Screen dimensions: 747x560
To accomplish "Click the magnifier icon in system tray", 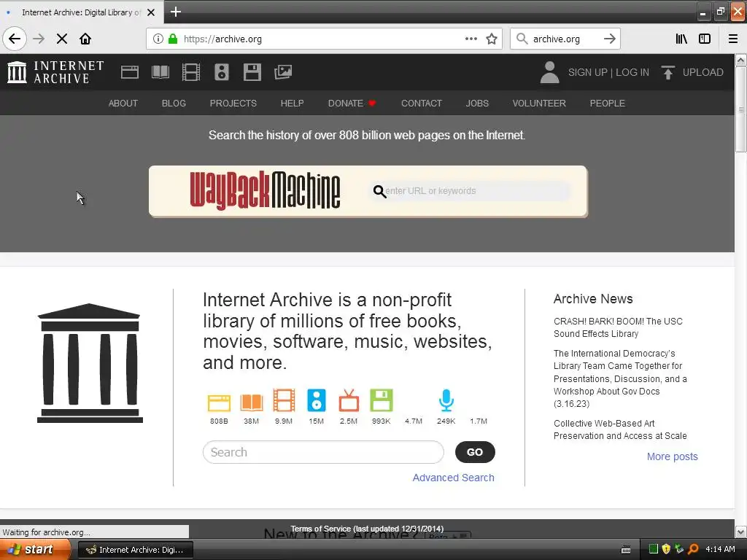I will [x=693, y=549].
